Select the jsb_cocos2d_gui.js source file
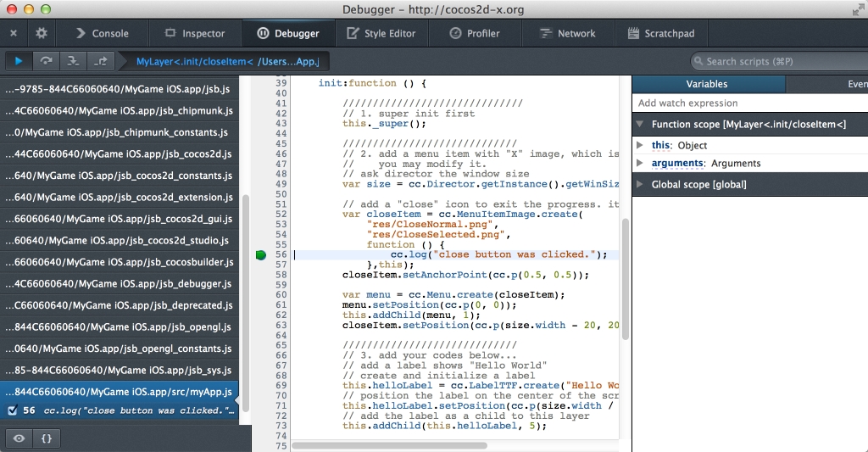This screenshot has height=452, width=868. pos(119,218)
